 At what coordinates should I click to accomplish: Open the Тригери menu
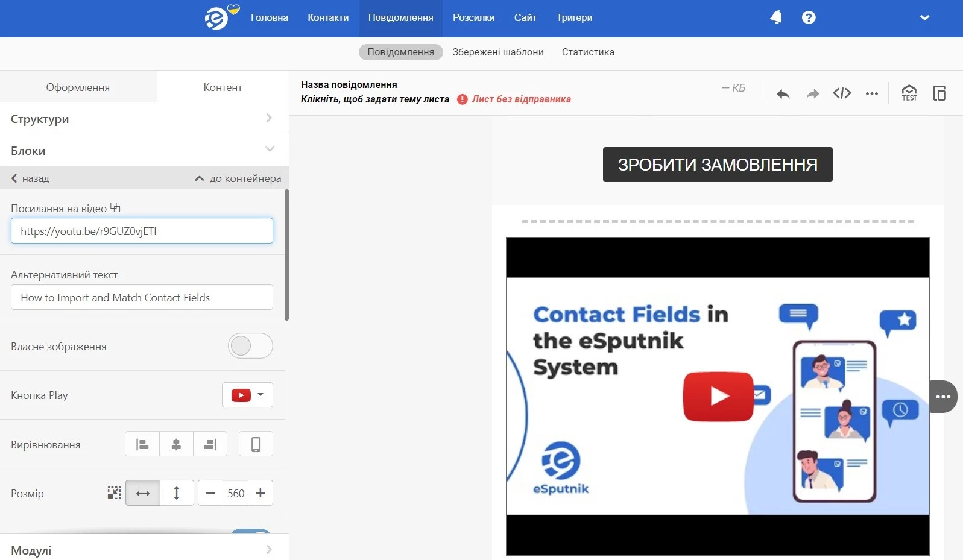pyautogui.click(x=575, y=18)
